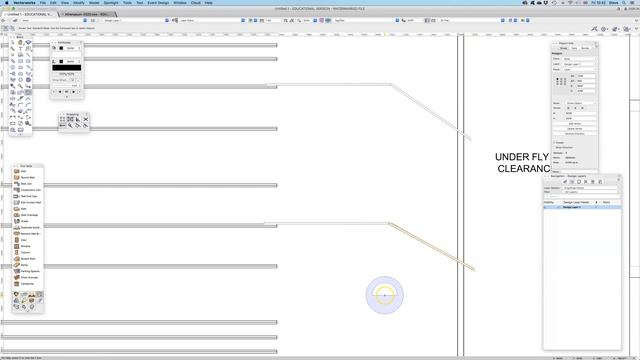Open Move mode dropdown in Object Info
640x360 pixels.
(x=581, y=103)
